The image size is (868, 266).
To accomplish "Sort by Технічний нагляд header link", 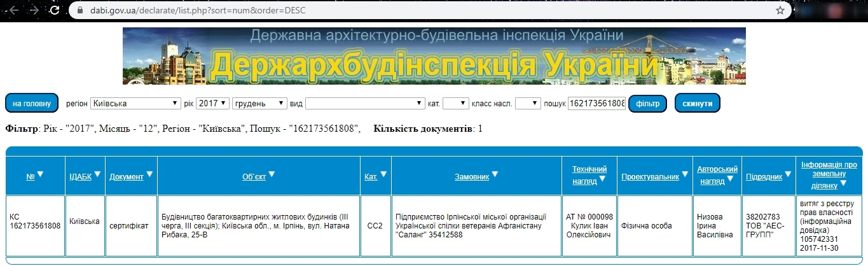I will point(589,175).
